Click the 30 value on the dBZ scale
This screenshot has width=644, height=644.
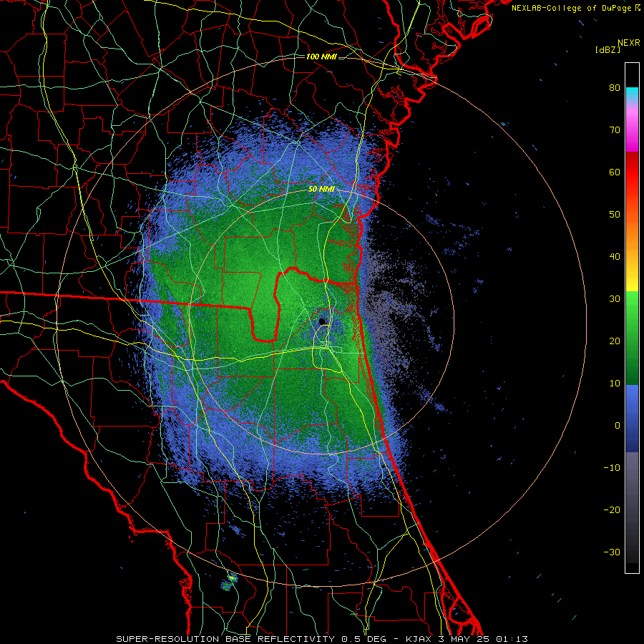615,298
